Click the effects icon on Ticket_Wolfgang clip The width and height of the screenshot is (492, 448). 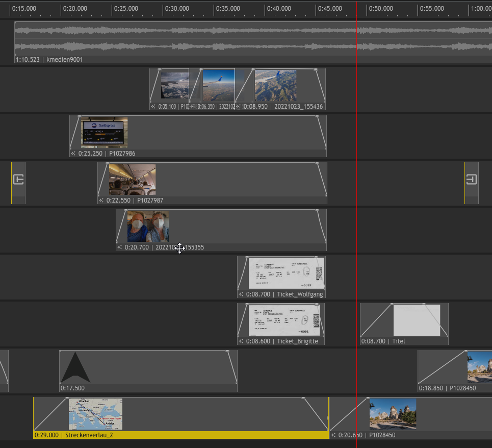241,294
